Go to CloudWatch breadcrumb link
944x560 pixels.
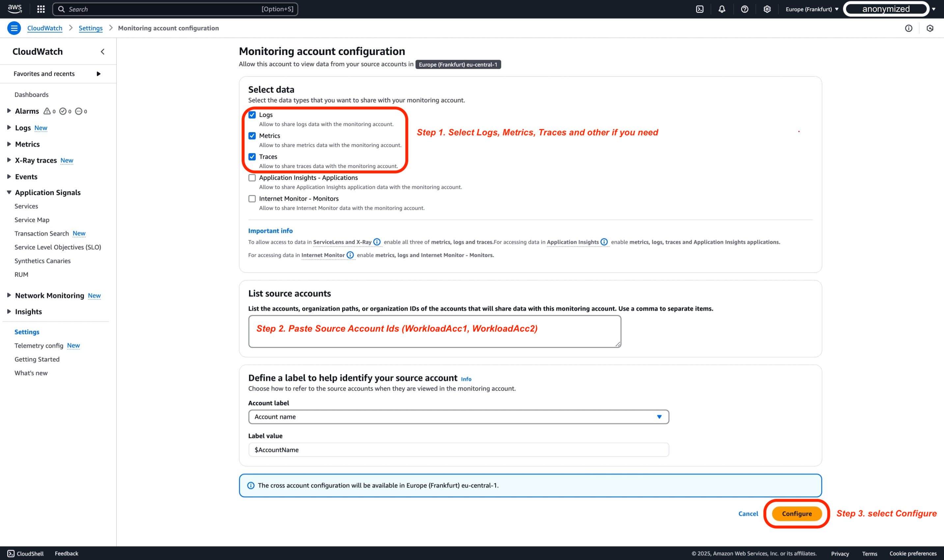click(44, 28)
